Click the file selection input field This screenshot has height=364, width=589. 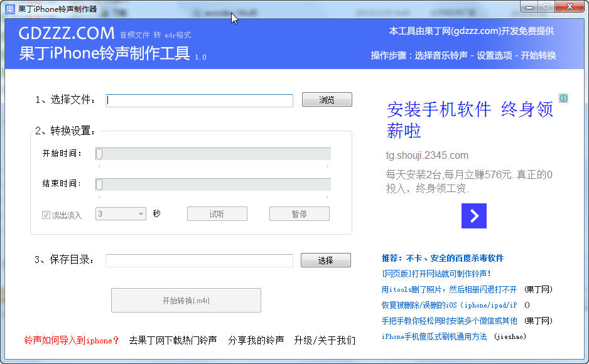click(199, 100)
